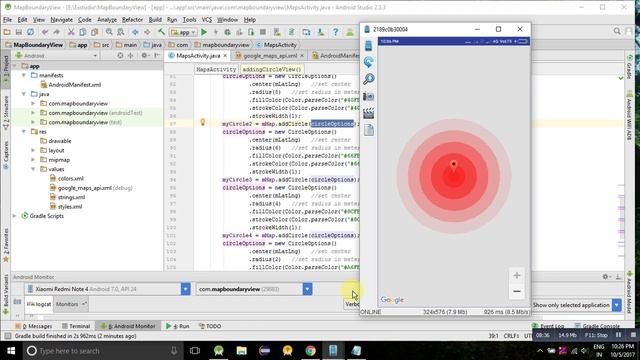This screenshot has height=360, width=640.
Task: Click magnifier icon in device mirror sidebar
Action: coord(369,79)
